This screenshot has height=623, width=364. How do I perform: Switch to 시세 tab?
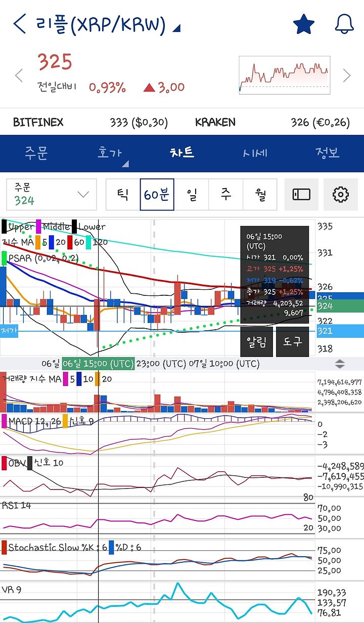pos(255,153)
